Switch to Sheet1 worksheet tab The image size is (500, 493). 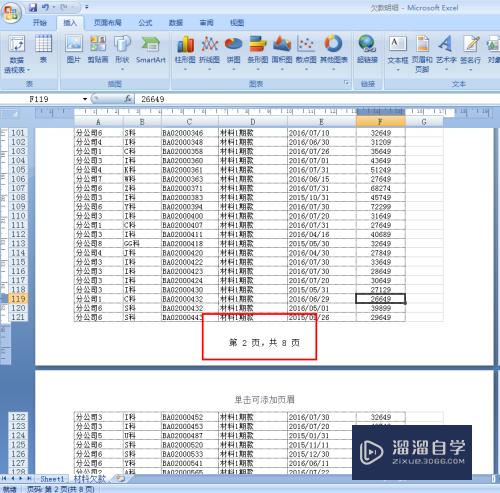click(x=52, y=479)
